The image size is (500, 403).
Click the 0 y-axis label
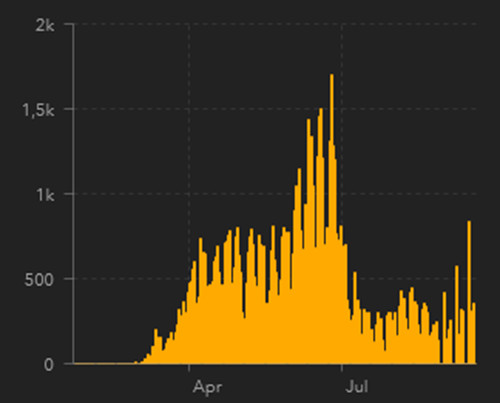pos(49,364)
